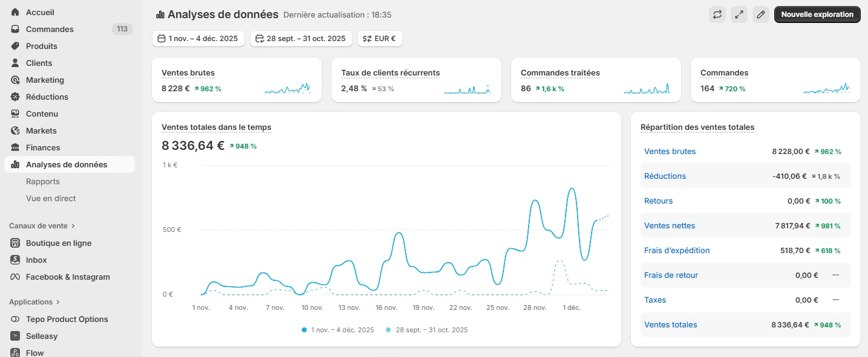
Task: Open the Inbox sales channel
Action: coord(38,260)
